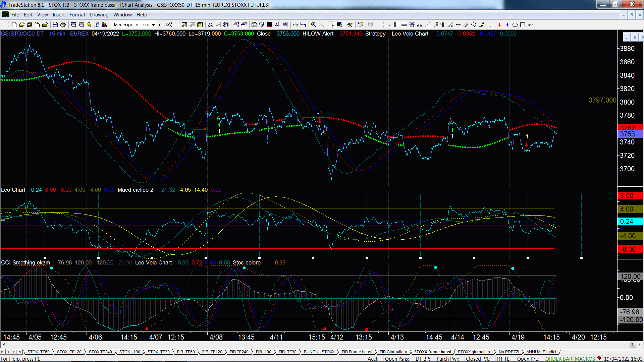This screenshot has width=644, height=362.
Task: Select the blue up arrow drawing tool
Action: tap(507, 25)
